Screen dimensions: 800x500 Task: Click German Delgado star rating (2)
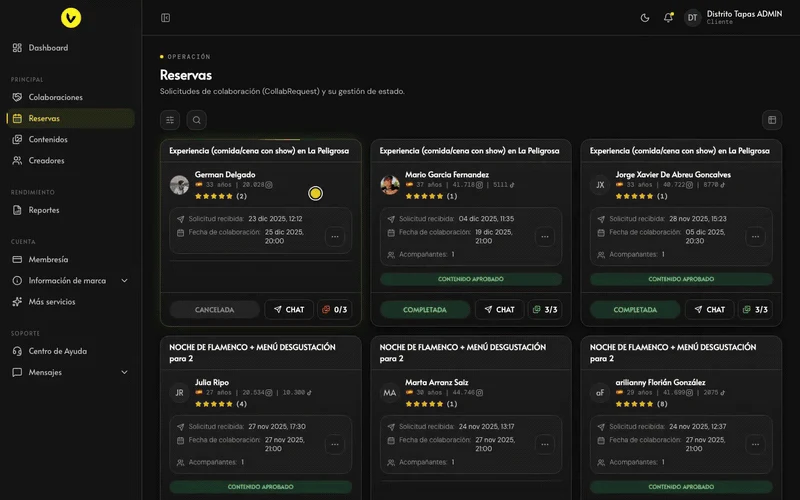click(221, 196)
